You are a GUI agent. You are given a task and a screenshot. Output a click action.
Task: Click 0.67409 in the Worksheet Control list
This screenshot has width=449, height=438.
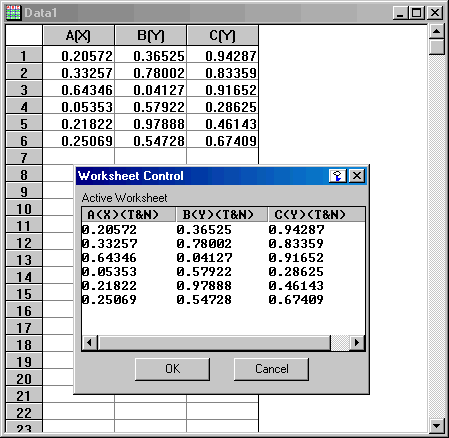click(x=296, y=300)
